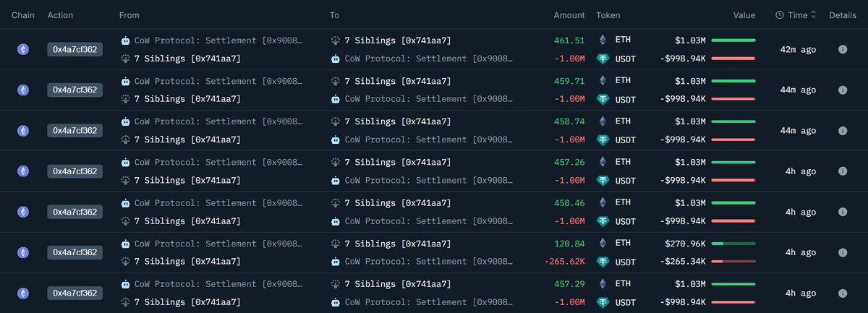868x313 pixels.
Task: Click the Amount column header
Action: (x=569, y=15)
